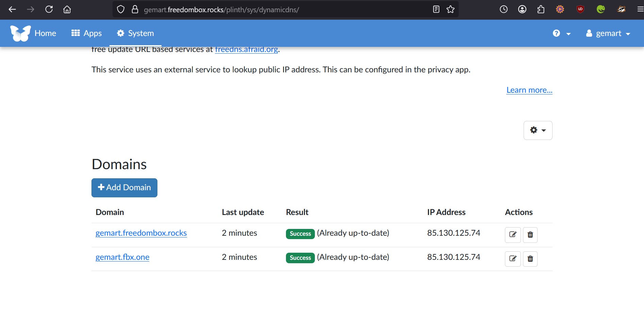This screenshot has width=644, height=323.
Task: Open the browser home page icon
Action: coord(67,10)
